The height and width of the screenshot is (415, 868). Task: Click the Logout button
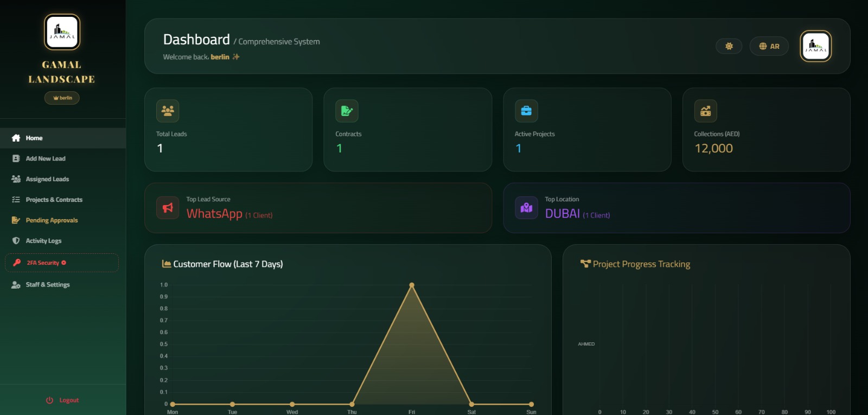point(62,400)
